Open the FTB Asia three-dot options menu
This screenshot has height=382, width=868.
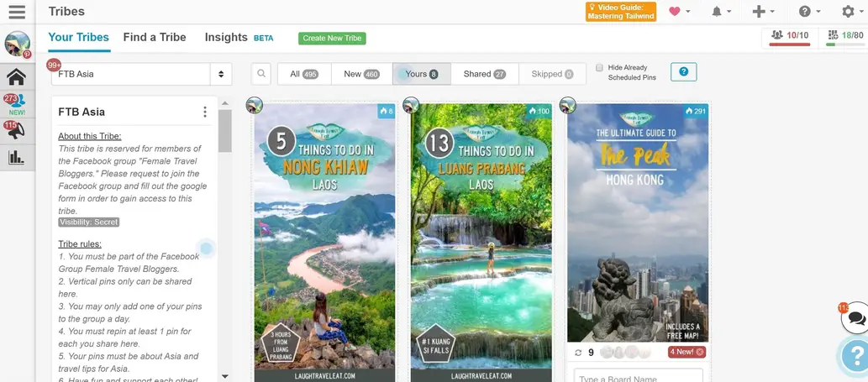click(205, 113)
